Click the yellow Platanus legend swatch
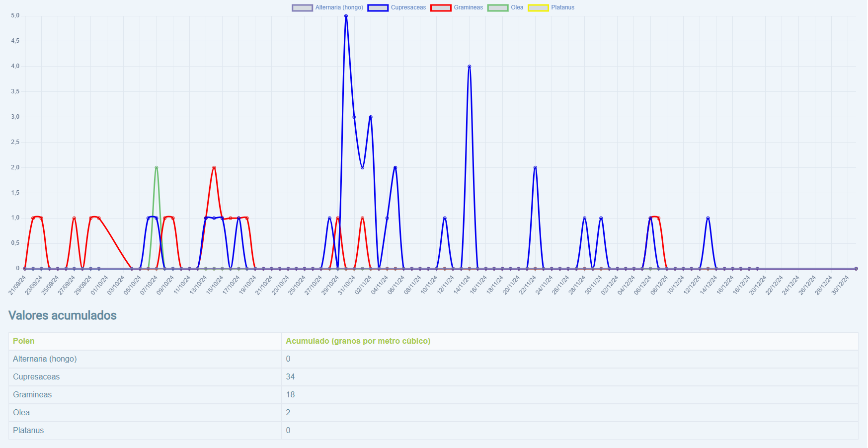868x448 pixels. (538, 7)
